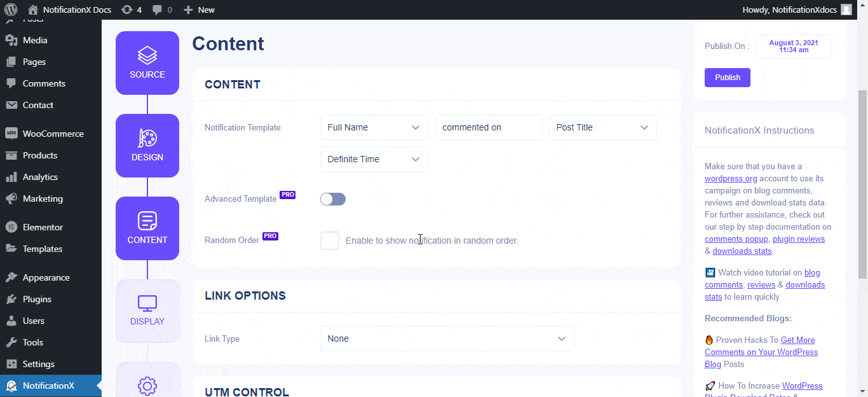Click the WordPress logo icon
The image size is (868, 397).
pos(10,10)
